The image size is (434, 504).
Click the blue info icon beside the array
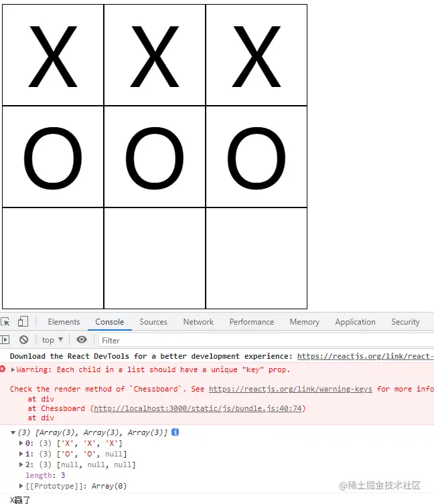tap(175, 432)
